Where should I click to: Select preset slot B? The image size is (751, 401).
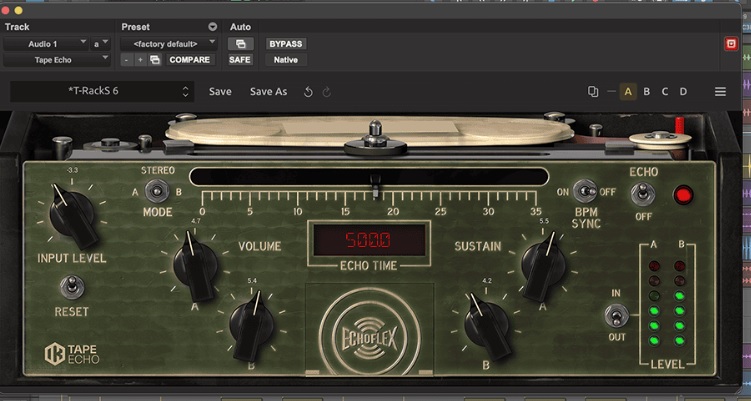coord(647,92)
